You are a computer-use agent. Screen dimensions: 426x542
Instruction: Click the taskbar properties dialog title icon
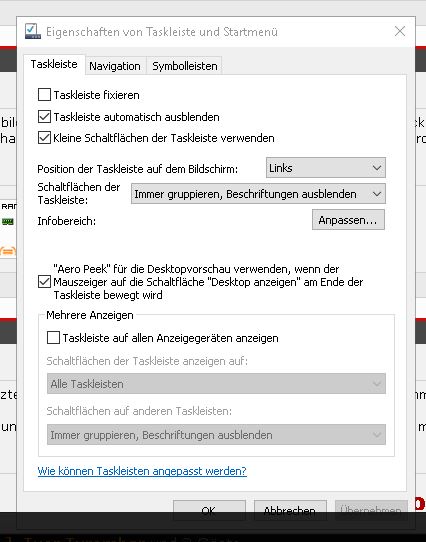tap(33, 31)
